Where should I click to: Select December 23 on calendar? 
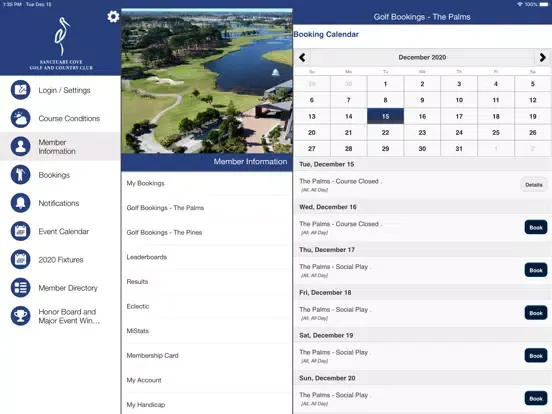422,132
